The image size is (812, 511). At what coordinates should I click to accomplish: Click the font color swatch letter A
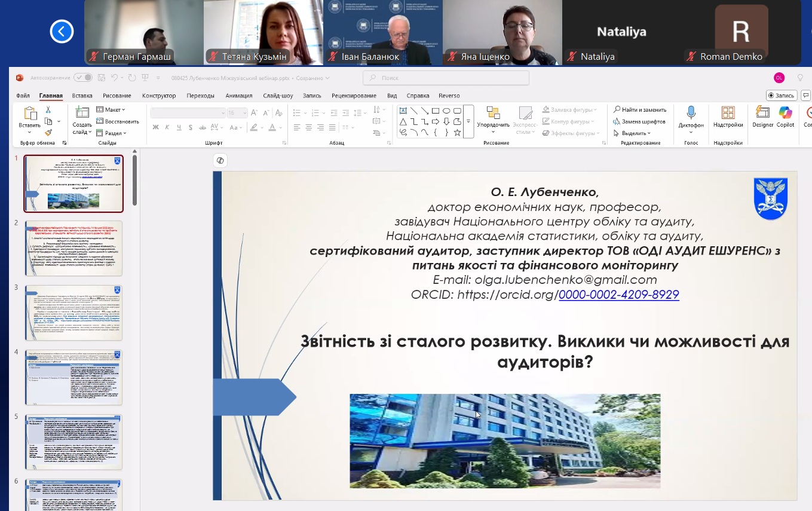(272, 127)
